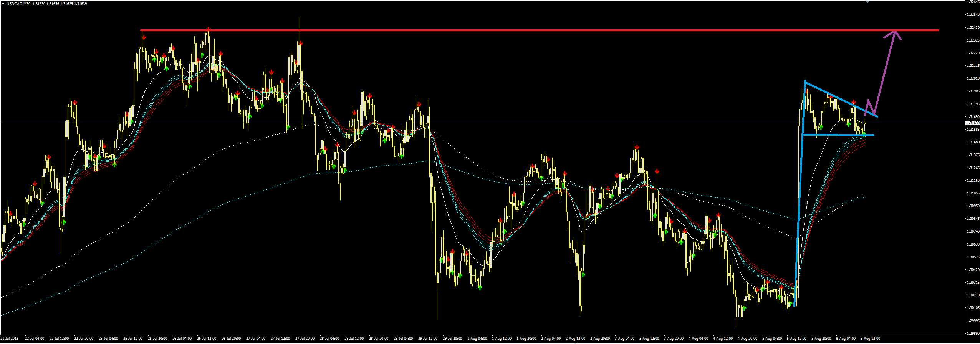Click the 27 Jul 20:00 time label
This screenshot has height=344, width=980.
305,339
